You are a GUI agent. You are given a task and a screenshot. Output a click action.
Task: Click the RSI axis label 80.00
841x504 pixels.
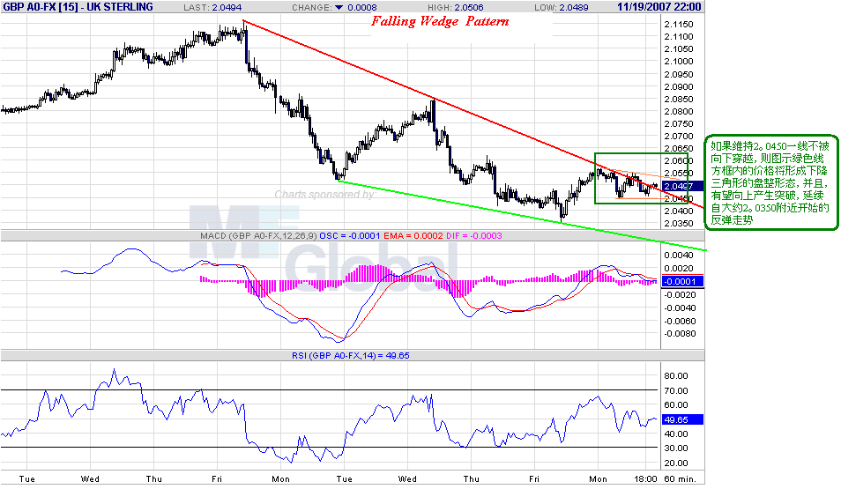click(676, 376)
